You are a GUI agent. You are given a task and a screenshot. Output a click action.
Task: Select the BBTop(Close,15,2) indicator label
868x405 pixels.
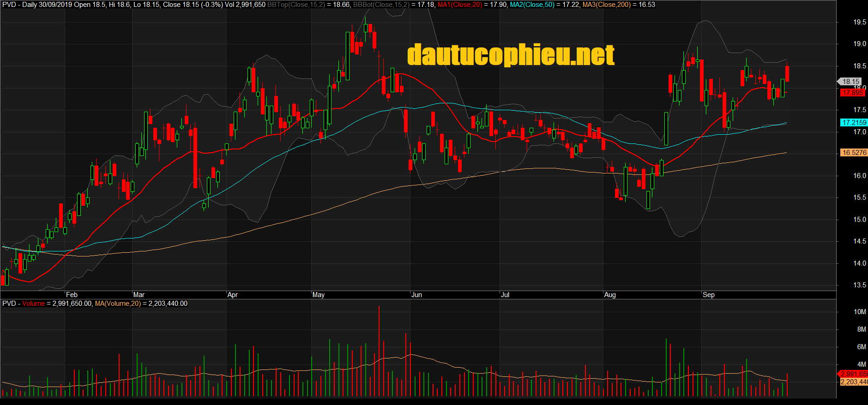[295, 5]
